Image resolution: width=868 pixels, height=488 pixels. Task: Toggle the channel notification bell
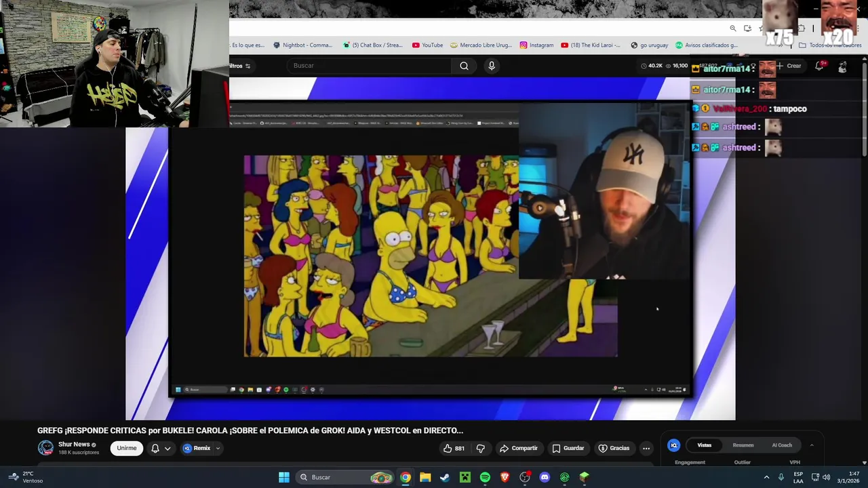click(155, 448)
